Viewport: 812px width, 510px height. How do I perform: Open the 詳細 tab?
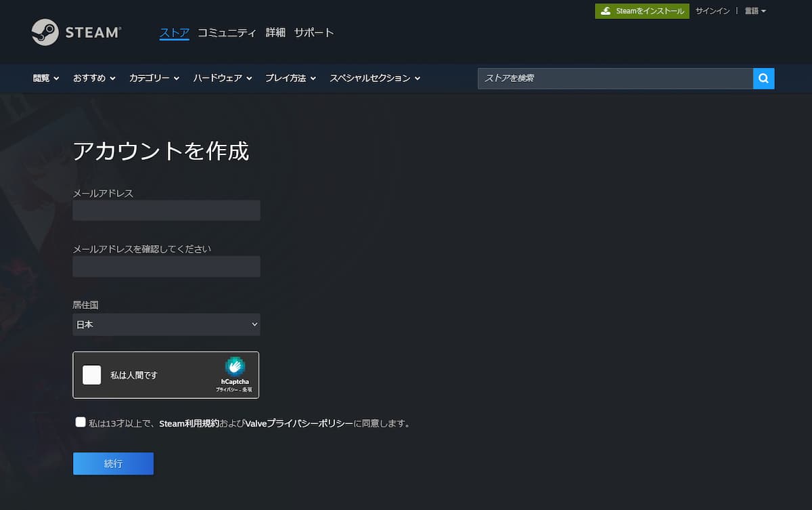pyautogui.click(x=275, y=33)
